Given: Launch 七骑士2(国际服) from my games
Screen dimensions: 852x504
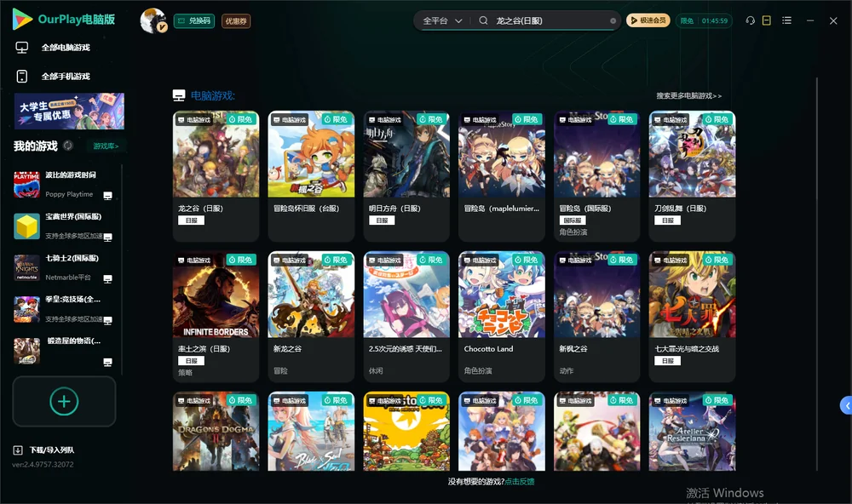Looking at the screenshot, I should (64, 267).
